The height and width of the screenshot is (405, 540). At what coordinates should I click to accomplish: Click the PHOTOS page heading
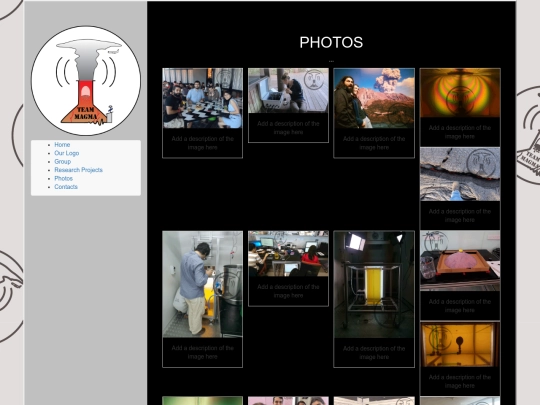pyautogui.click(x=331, y=42)
